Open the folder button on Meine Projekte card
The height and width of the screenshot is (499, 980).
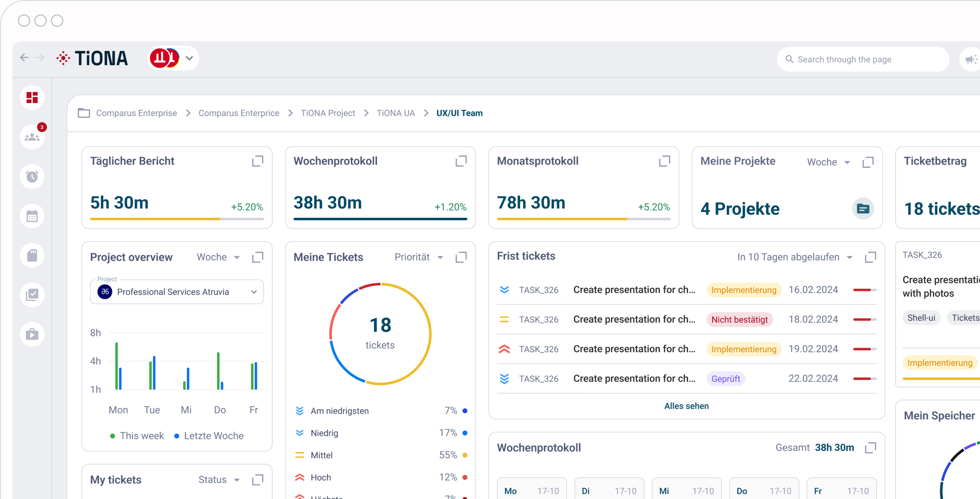click(x=864, y=208)
